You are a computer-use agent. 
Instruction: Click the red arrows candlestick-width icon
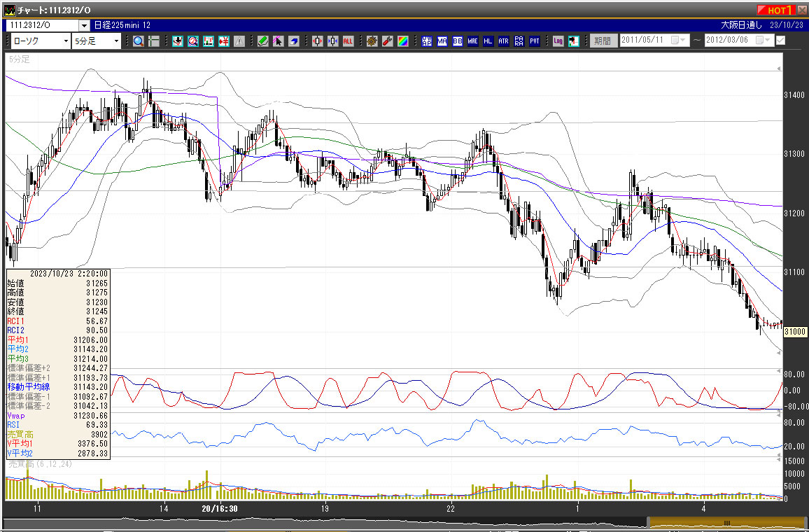(x=317, y=41)
